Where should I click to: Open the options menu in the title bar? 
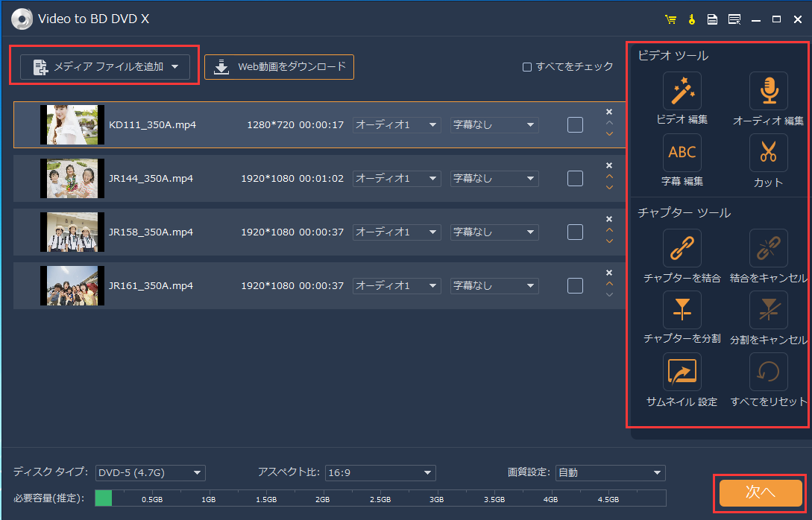click(734, 19)
